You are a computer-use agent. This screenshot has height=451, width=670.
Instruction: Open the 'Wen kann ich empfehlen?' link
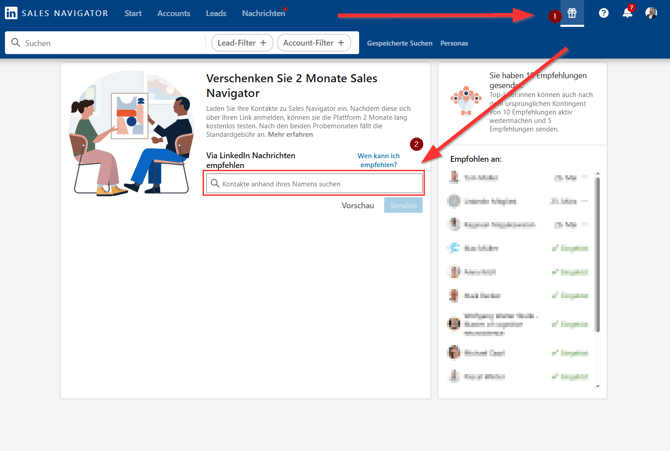379,160
